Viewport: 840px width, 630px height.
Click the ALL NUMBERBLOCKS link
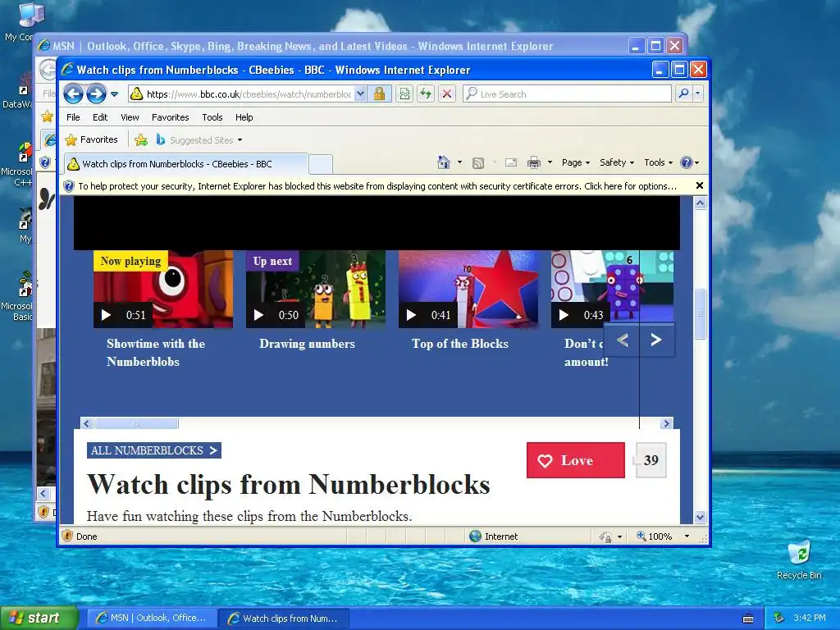(x=153, y=450)
